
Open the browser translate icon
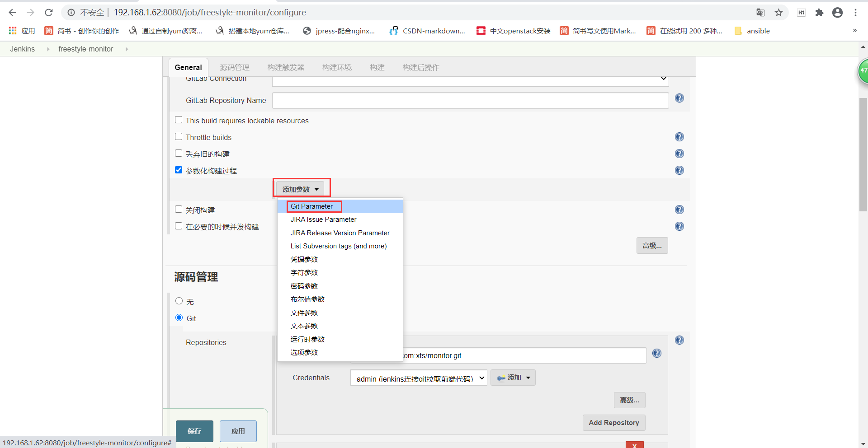760,13
